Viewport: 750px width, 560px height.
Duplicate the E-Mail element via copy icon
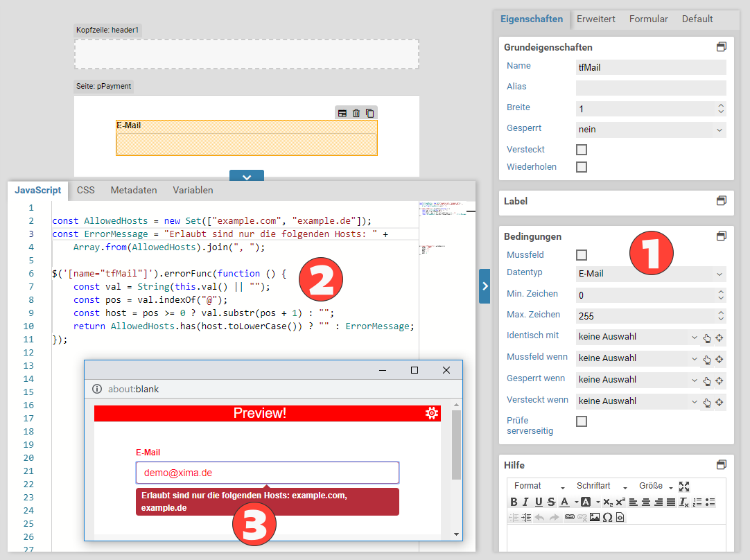point(369,113)
